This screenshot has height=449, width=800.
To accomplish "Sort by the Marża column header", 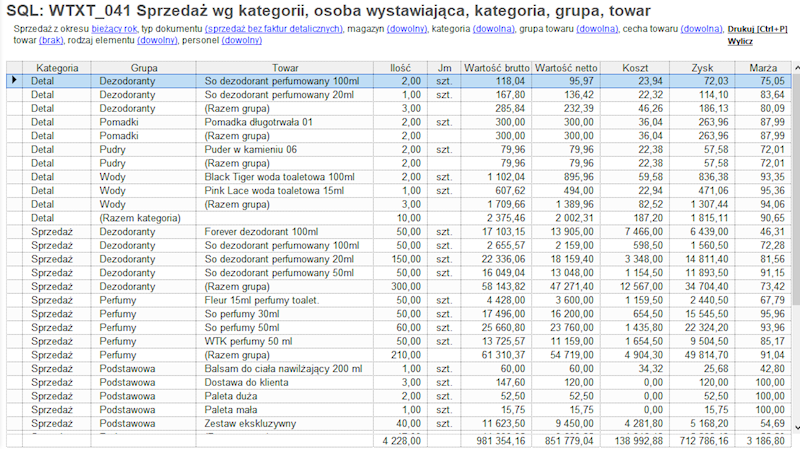I will (763, 68).
